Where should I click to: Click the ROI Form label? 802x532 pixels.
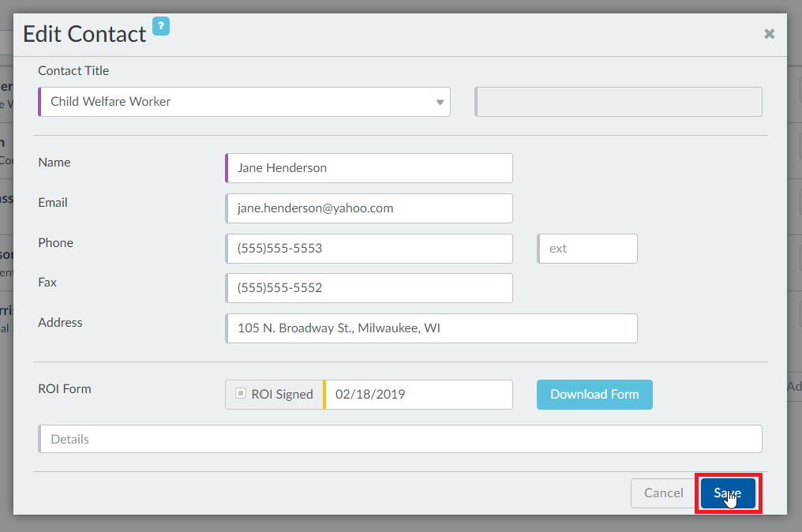[65, 389]
